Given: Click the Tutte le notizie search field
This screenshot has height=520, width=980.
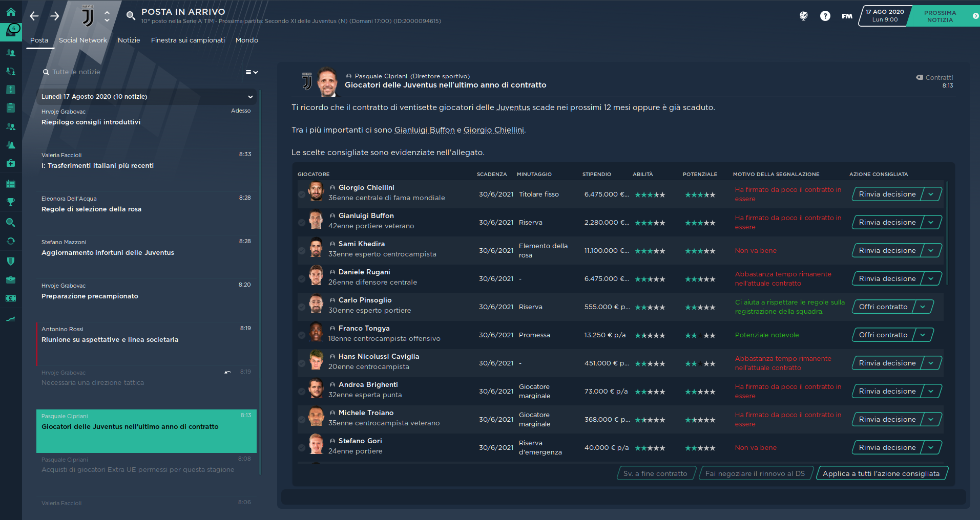Looking at the screenshot, I should point(138,72).
